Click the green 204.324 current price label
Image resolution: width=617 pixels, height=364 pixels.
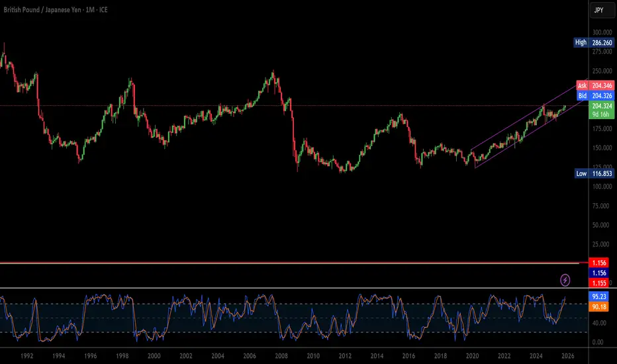[x=602, y=106]
